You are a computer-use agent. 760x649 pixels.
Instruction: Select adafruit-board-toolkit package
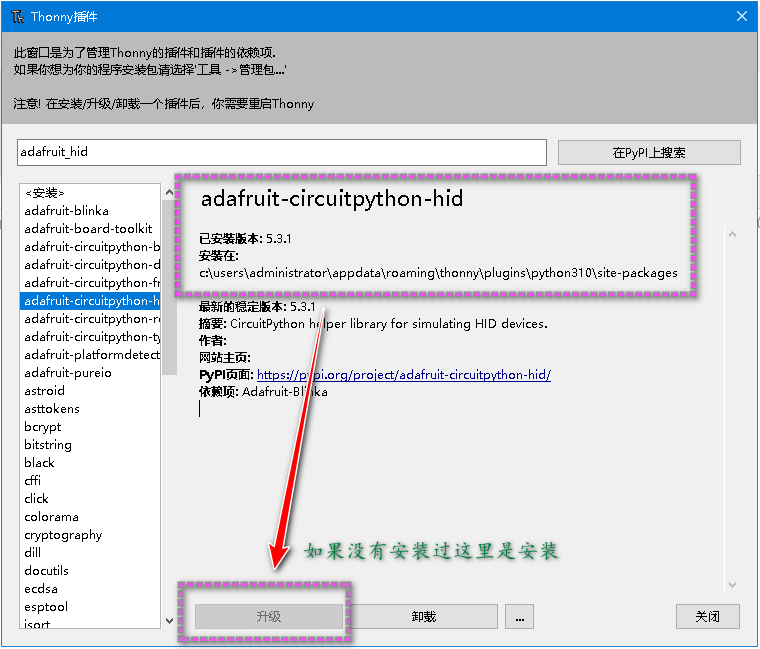88,229
